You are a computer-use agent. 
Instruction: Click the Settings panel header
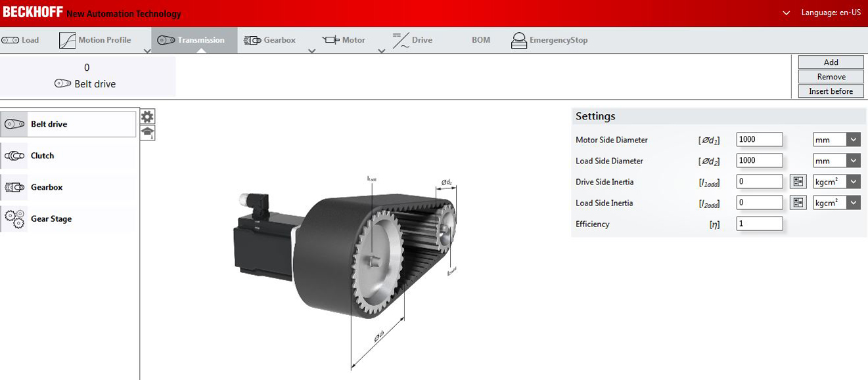coord(719,116)
